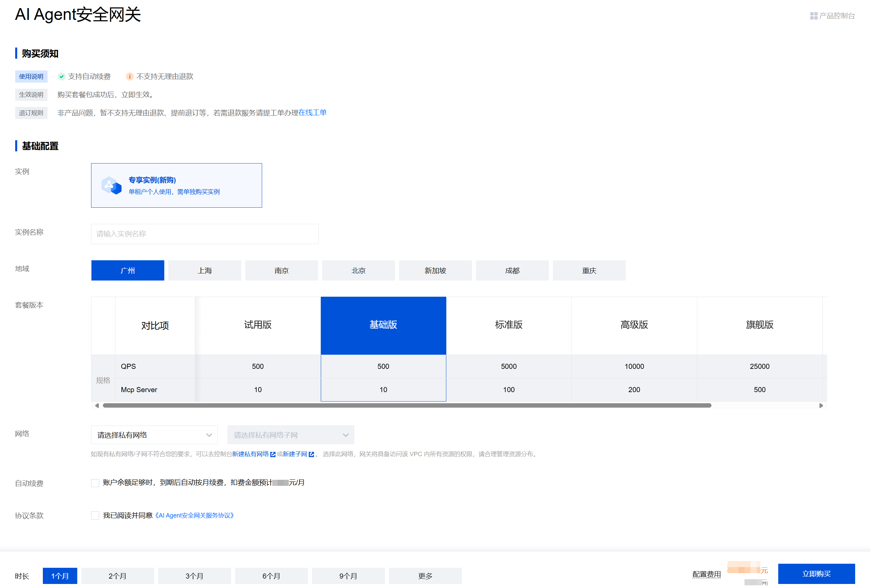Click the dedicated instance cube icon
Screen dimensions: 870x588
point(112,185)
